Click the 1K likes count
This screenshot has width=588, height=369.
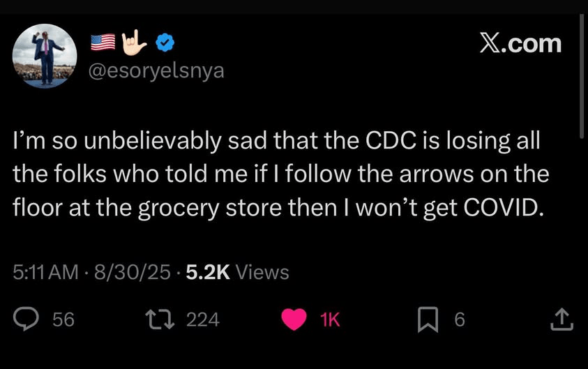(x=329, y=319)
